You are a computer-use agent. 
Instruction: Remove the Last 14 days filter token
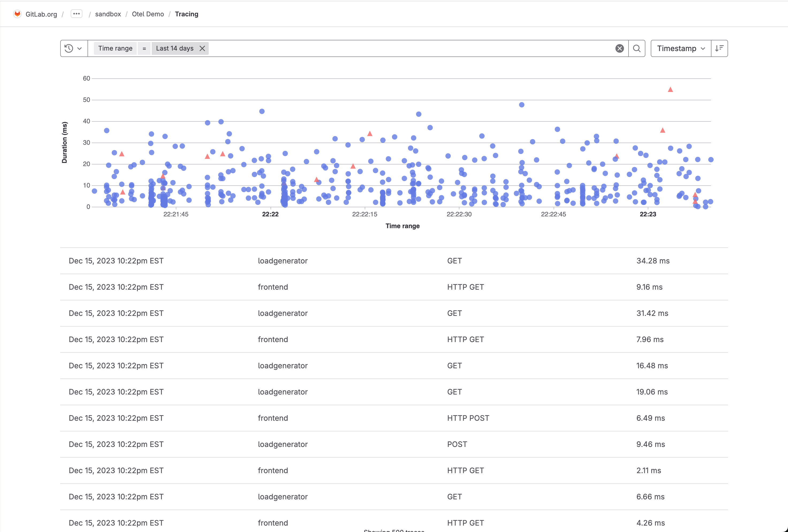tap(203, 48)
